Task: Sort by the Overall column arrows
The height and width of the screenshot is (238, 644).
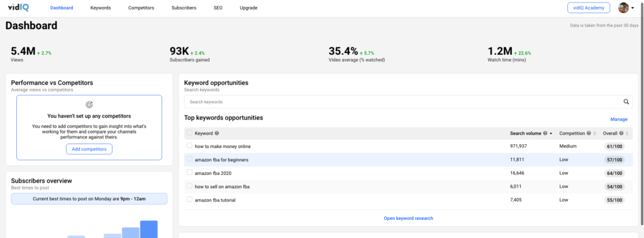Action: coord(627,133)
